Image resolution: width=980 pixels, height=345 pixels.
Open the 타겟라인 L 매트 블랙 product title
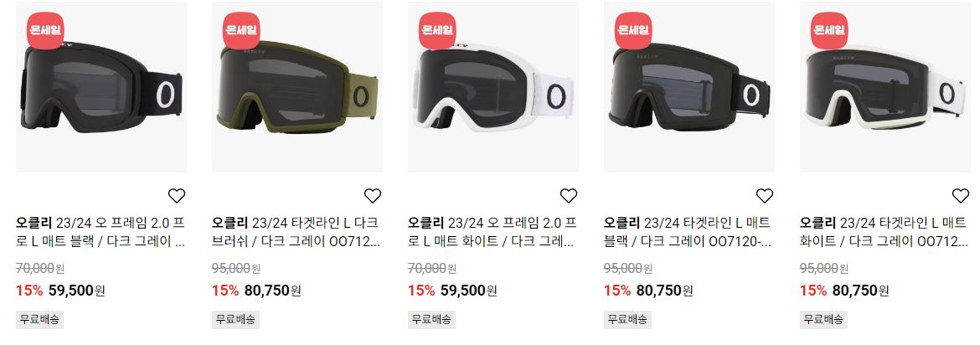tap(689, 232)
